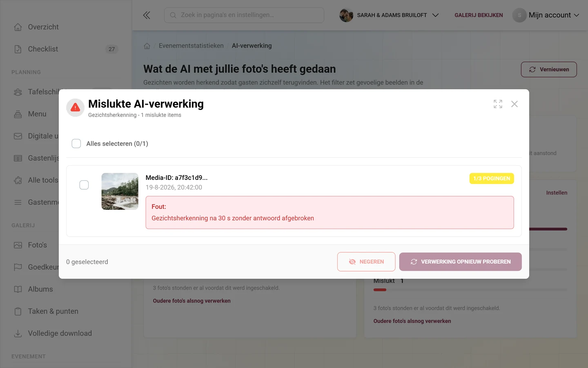The height and width of the screenshot is (368, 588).
Task: Click the red warning icon in dialog header
Action: click(x=75, y=108)
